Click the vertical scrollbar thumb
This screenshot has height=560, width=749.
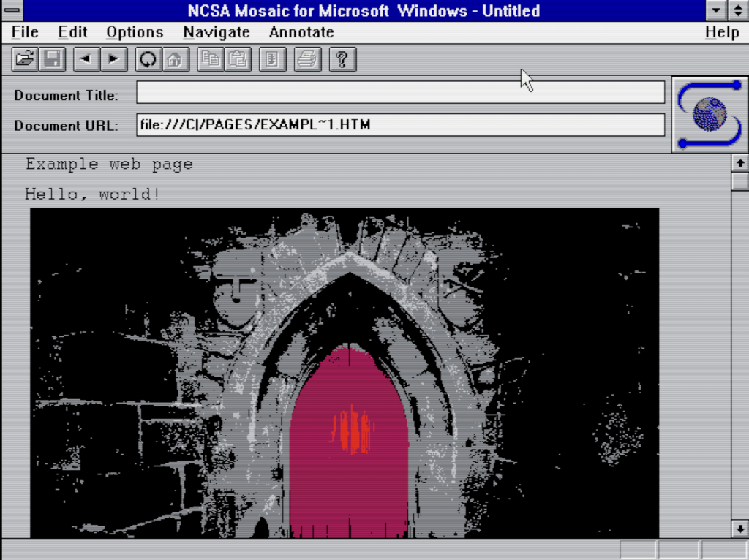[740, 181]
